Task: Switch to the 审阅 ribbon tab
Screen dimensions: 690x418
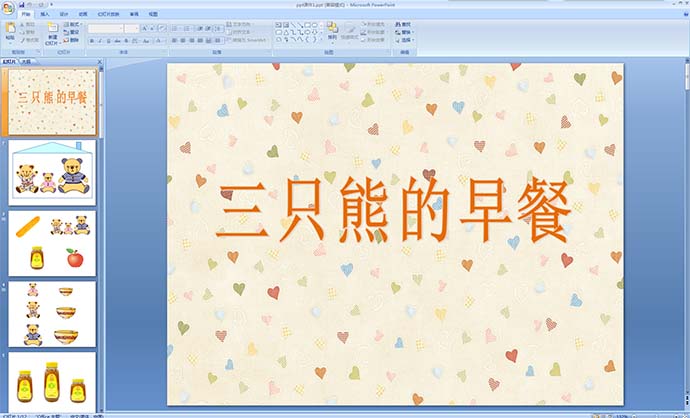Action: [134, 14]
